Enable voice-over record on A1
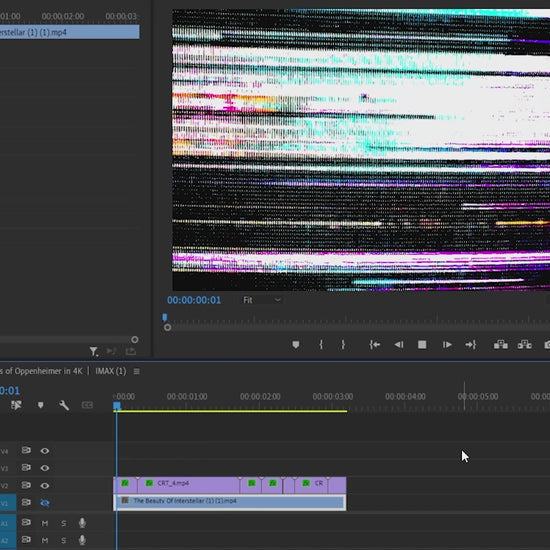550x550 pixels. [x=82, y=523]
